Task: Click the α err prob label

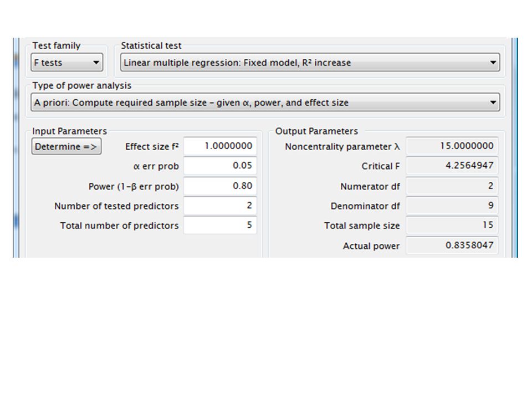Action: coord(156,166)
